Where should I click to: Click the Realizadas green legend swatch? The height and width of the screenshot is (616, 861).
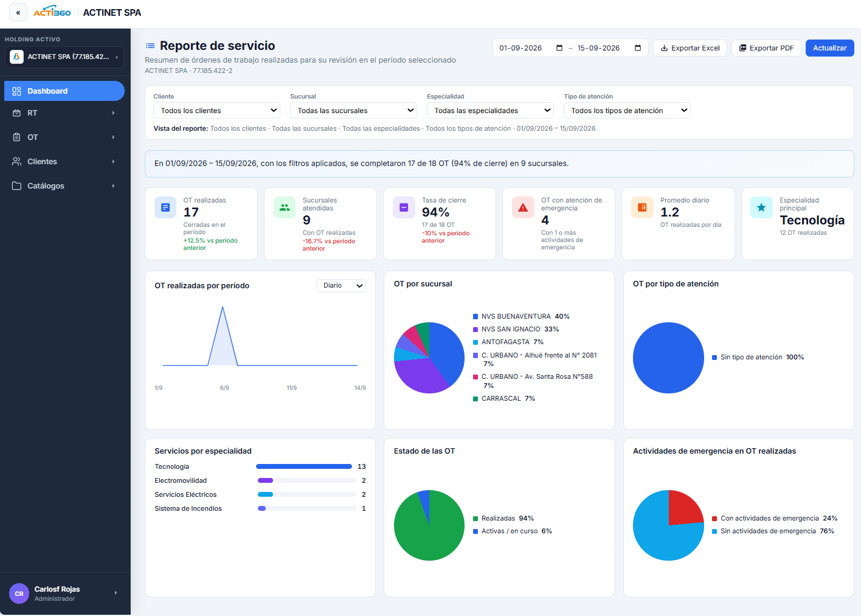point(475,519)
